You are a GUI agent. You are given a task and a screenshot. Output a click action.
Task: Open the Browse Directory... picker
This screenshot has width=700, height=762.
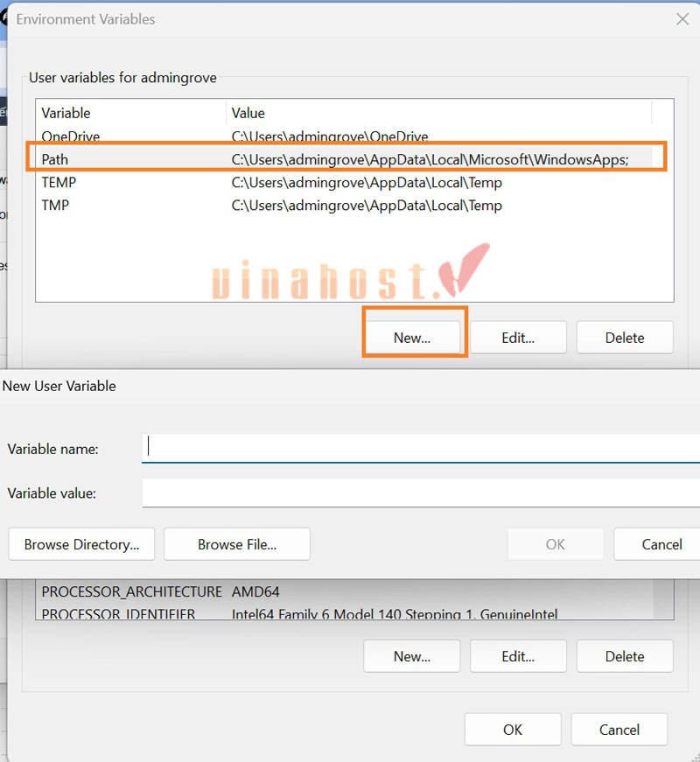[81, 544]
